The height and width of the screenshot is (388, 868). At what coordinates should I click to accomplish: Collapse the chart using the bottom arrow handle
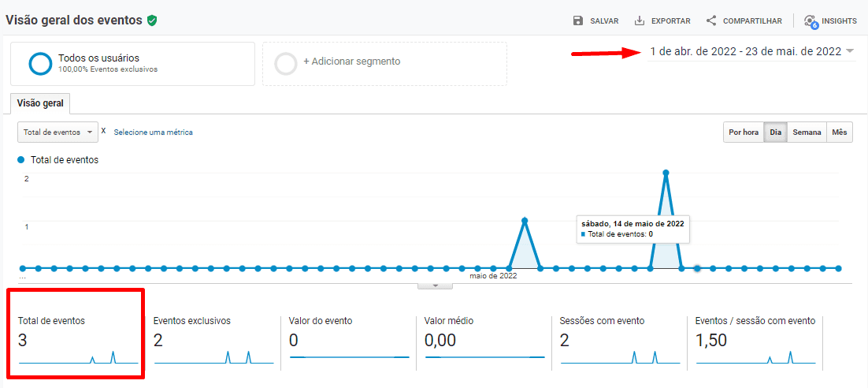[435, 285]
